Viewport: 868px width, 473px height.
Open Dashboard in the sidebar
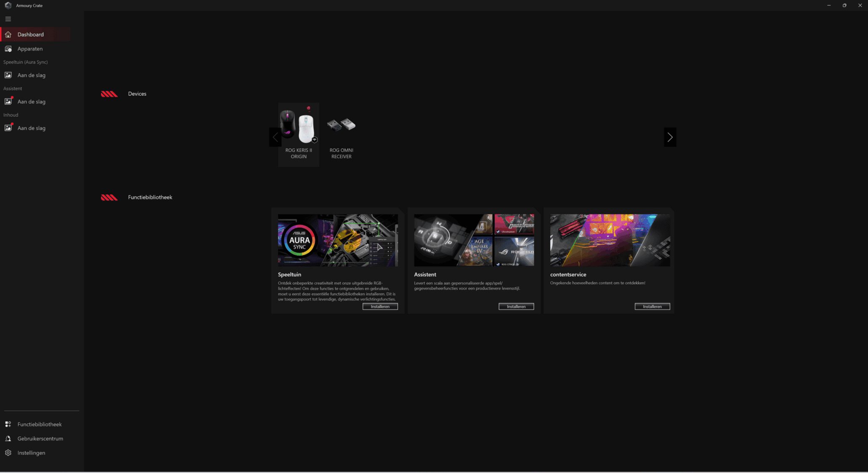(x=35, y=34)
